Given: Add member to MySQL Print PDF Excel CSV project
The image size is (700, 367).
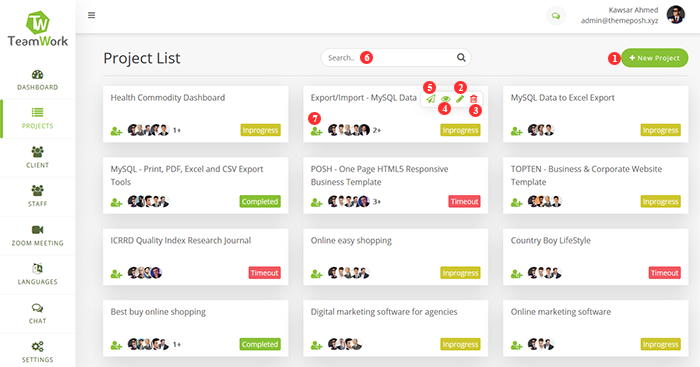Looking at the screenshot, I should [x=117, y=202].
